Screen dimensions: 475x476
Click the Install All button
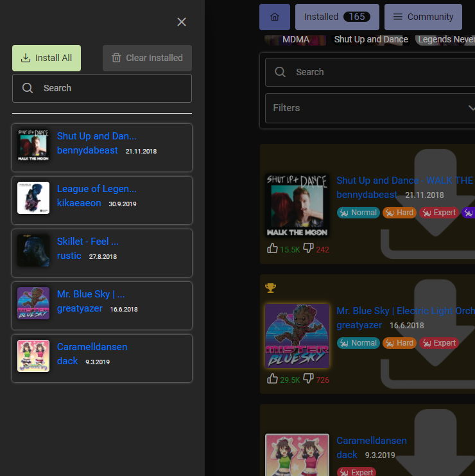(46, 58)
